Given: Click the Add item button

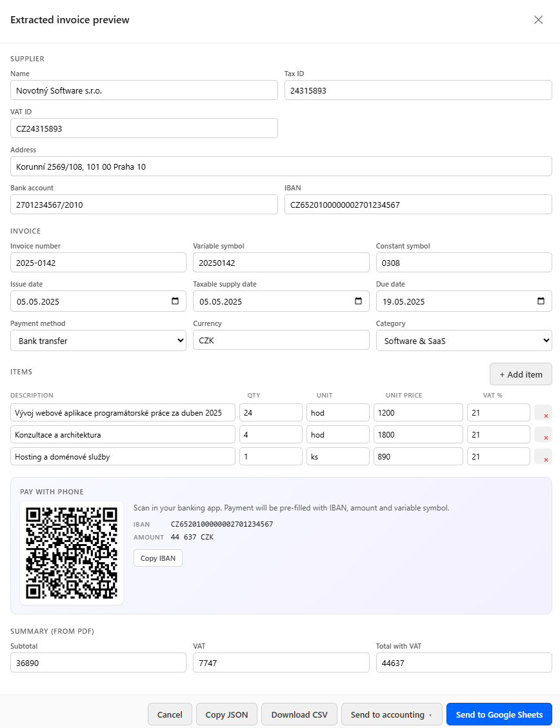Looking at the screenshot, I should [521, 374].
